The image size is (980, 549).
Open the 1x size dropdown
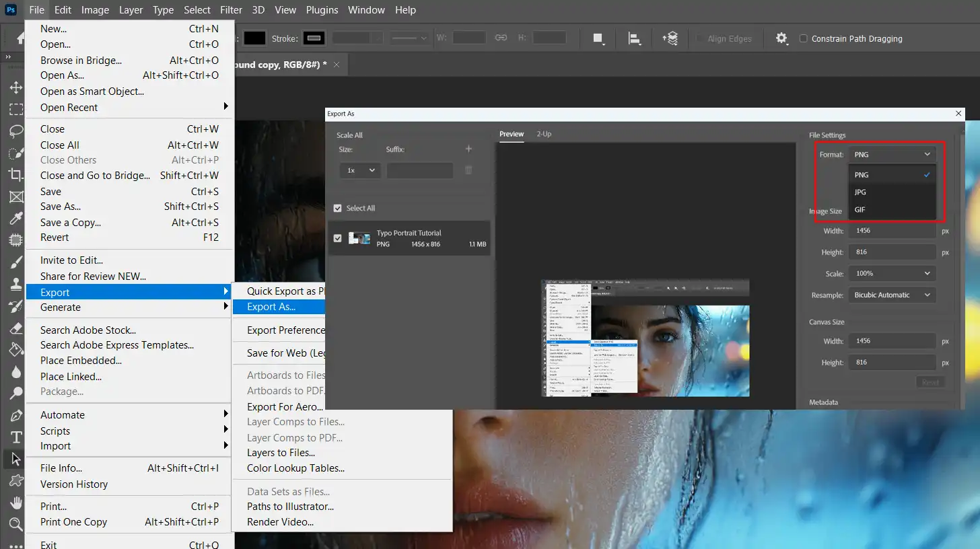click(x=360, y=170)
